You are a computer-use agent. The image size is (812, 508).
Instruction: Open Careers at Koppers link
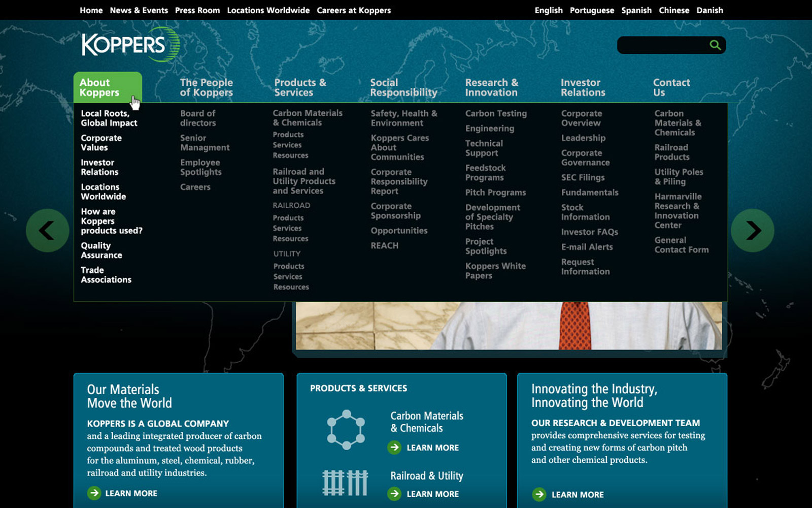click(354, 10)
